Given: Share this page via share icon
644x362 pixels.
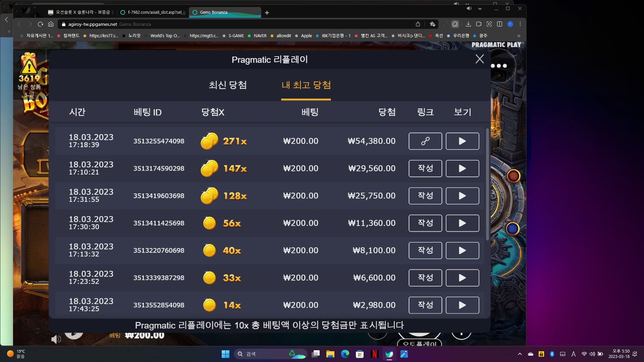Looking at the screenshot, I should 418,24.
